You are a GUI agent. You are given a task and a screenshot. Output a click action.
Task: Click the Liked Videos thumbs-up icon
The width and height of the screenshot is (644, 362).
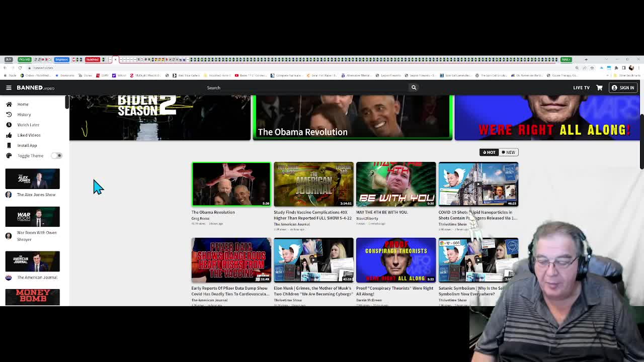point(9,135)
